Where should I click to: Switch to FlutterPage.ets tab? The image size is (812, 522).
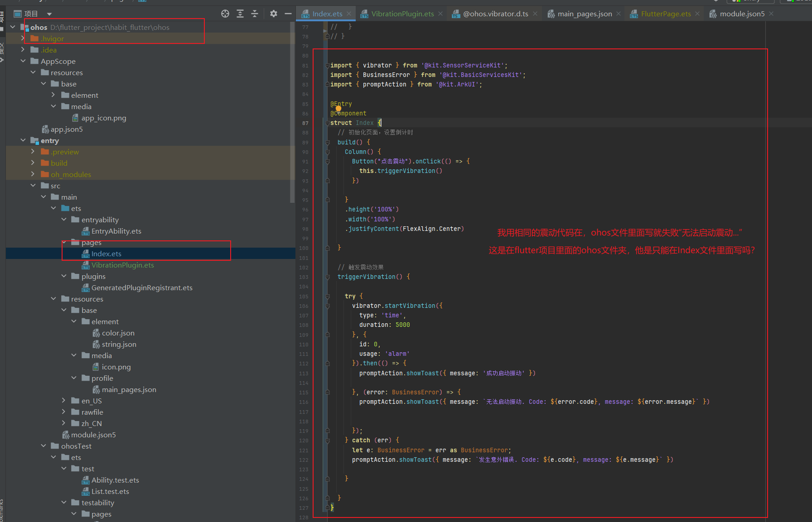point(666,14)
